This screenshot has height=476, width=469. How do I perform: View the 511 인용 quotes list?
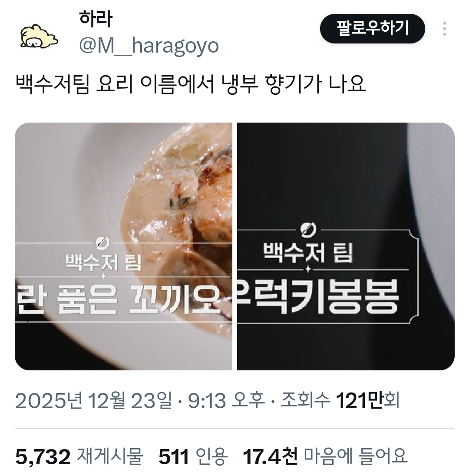[x=193, y=456]
